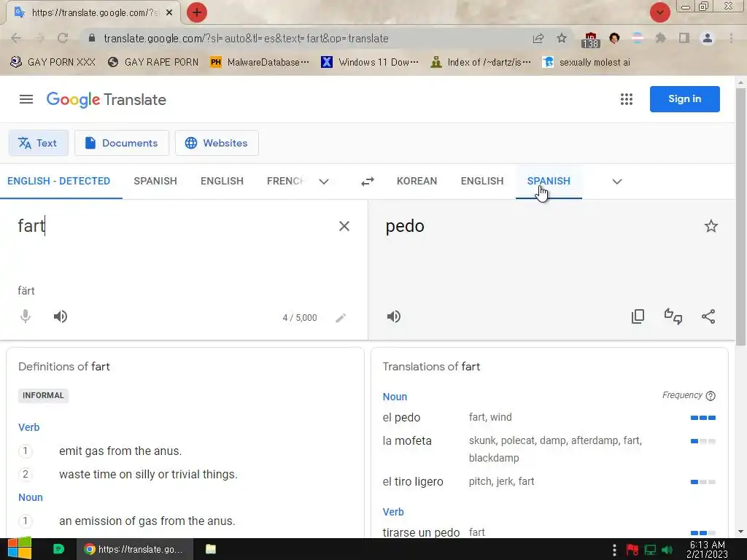The width and height of the screenshot is (747, 560).
Task: Save translation with star icon
Action: click(x=711, y=226)
